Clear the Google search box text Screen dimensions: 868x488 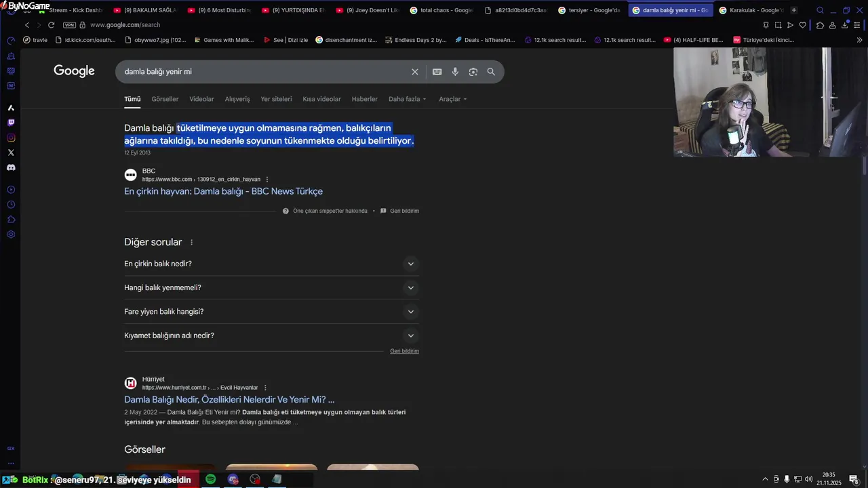click(x=415, y=72)
